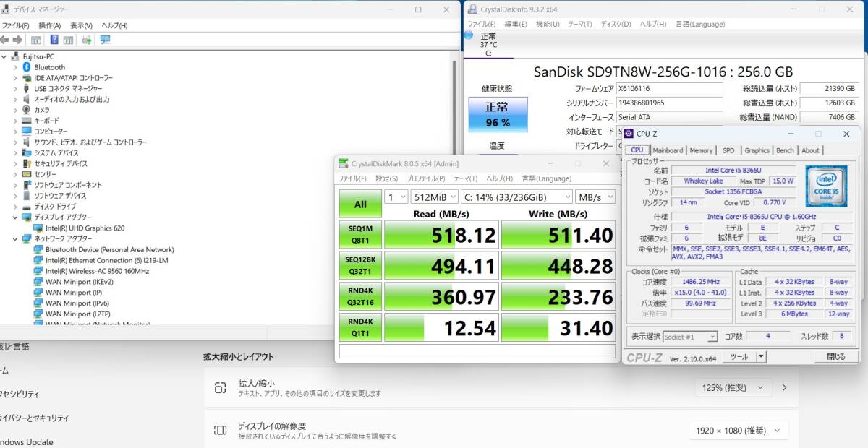
Task: Switch to the Memory tab in CPU-Z
Action: (701, 150)
